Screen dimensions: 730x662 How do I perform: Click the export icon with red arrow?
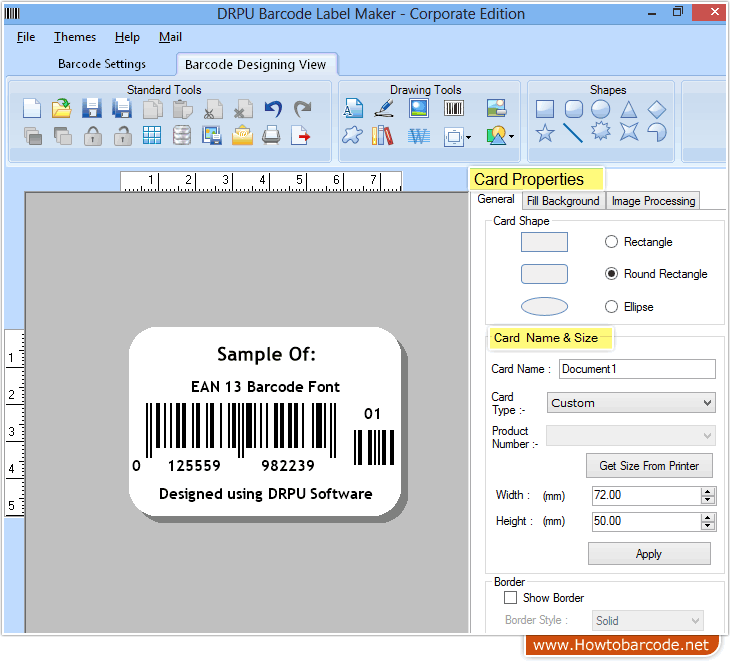pyautogui.click(x=300, y=136)
